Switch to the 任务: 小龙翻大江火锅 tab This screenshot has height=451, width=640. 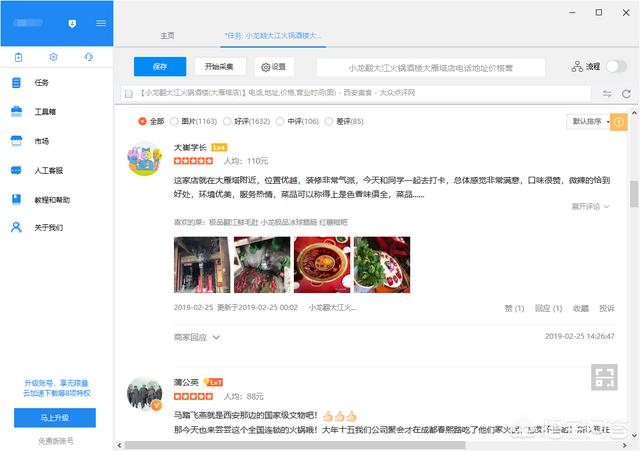point(273,36)
